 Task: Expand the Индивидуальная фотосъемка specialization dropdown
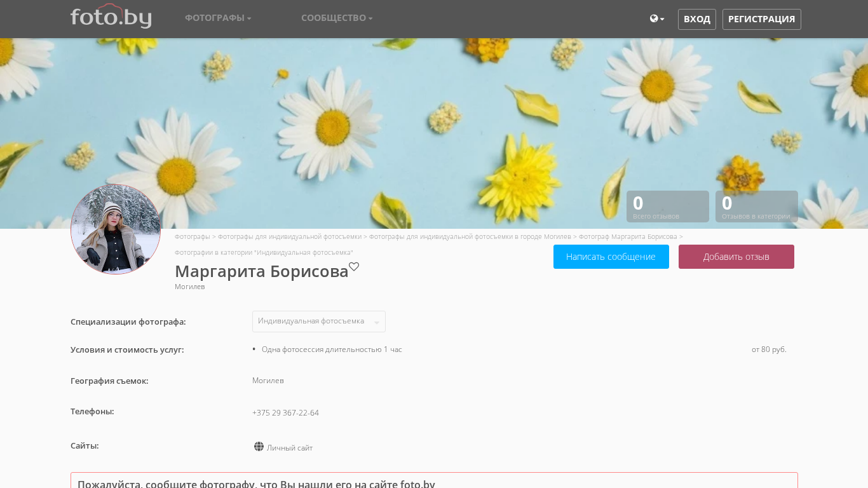tap(318, 322)
